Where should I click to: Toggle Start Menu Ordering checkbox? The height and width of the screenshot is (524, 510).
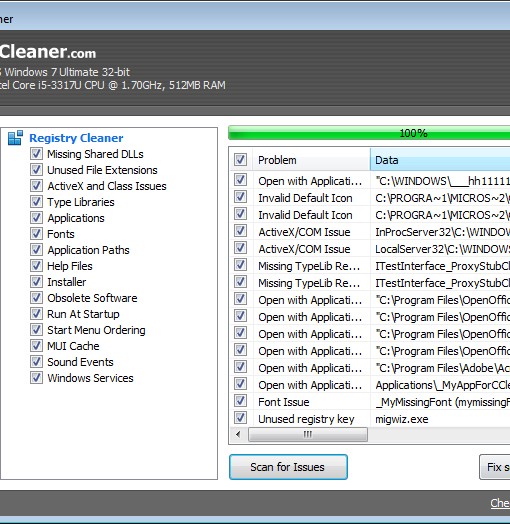point(36,330)
